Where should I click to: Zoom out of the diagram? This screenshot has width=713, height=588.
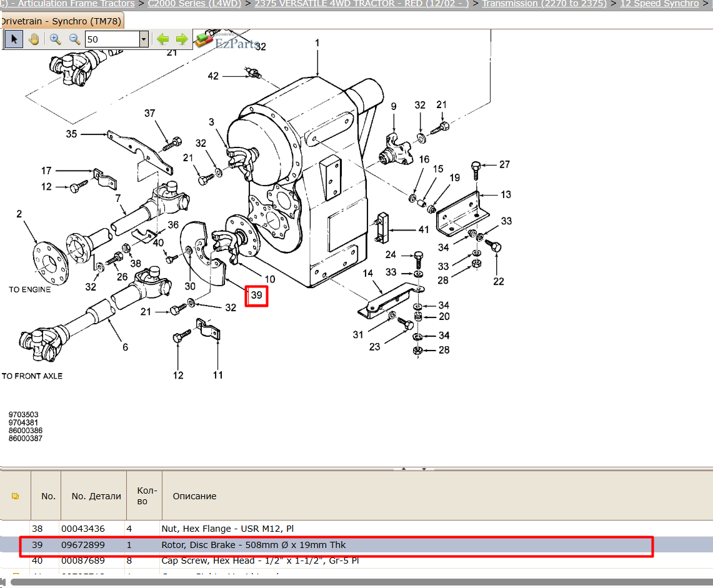coord(74,39)
